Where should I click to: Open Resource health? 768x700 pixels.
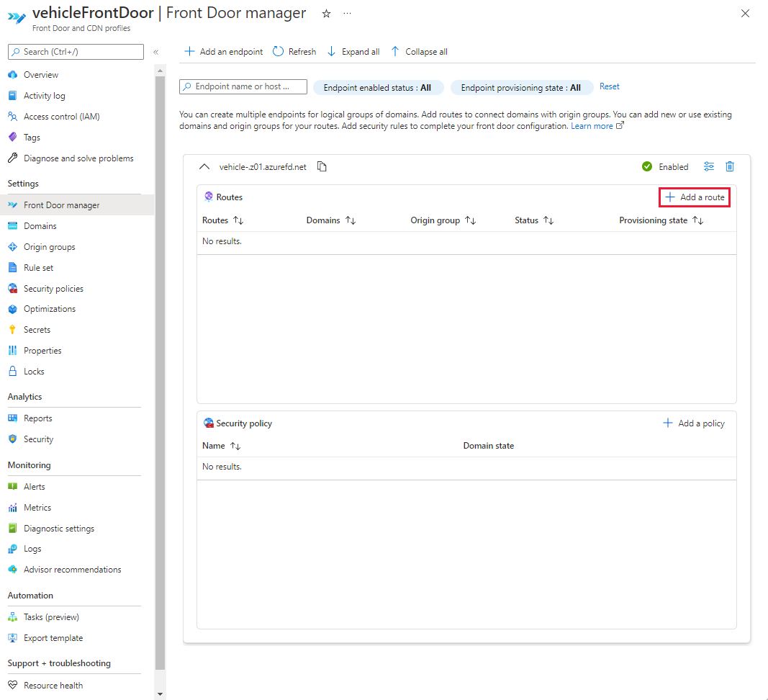[53, 686]
